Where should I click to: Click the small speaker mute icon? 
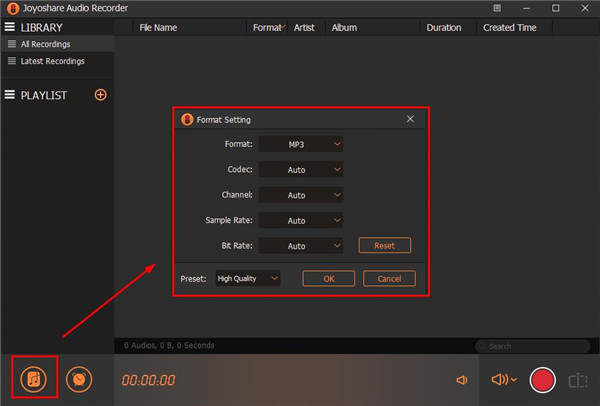pos(462,380)
